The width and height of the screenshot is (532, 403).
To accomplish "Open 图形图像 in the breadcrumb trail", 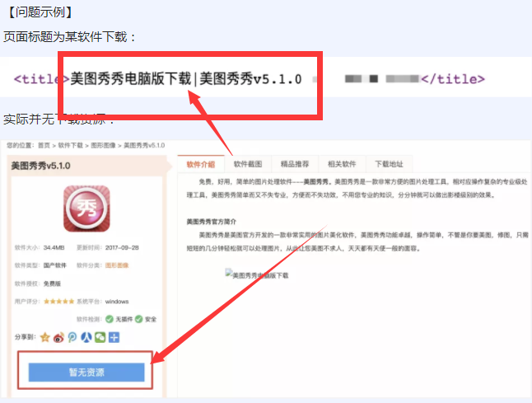I will click(103, 145).
